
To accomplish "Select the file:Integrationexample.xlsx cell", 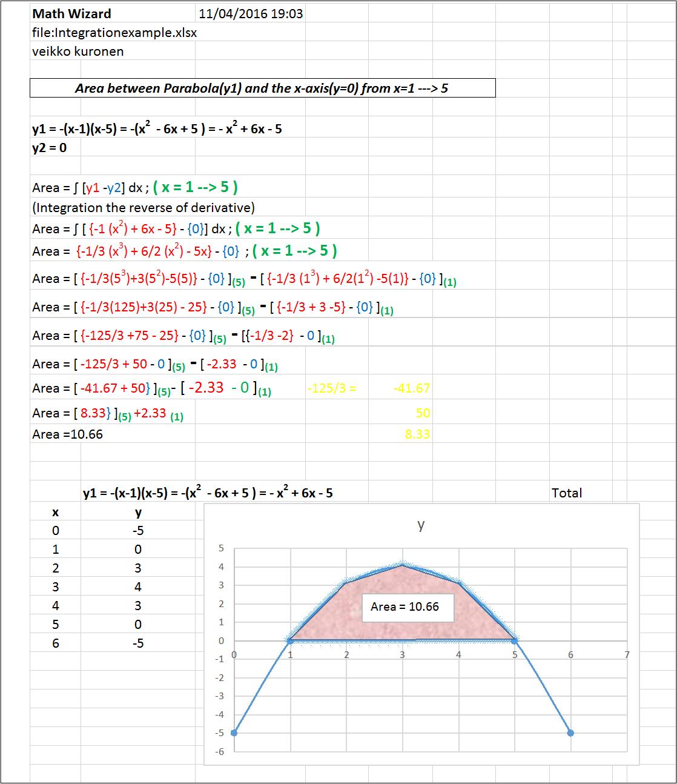I will point(114,33).
